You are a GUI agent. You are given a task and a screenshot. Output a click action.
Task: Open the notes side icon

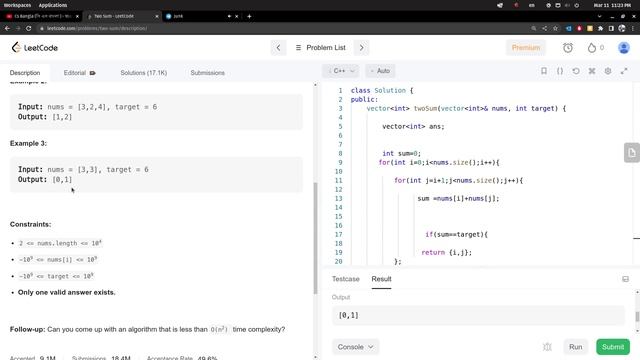(x=632, y=153)
